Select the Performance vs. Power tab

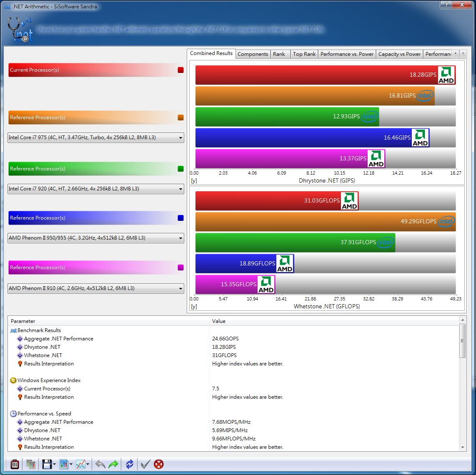[x=347, y=54]
